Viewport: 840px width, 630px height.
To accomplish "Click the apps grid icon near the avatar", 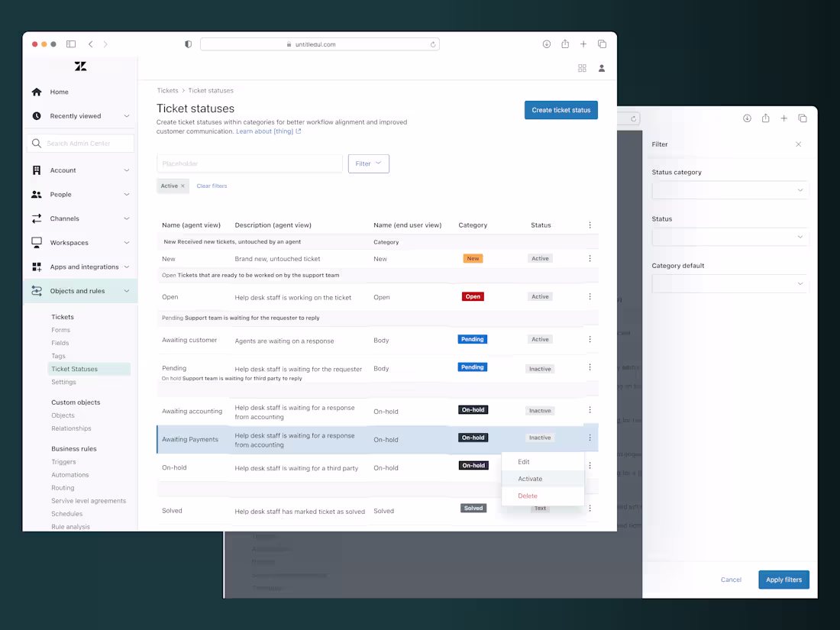I will [582, 68].
